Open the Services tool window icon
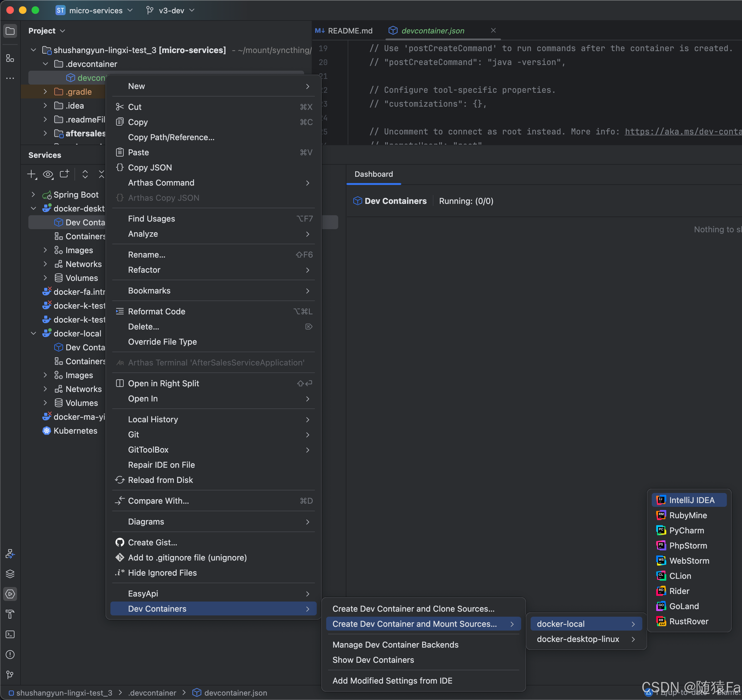The width and height of the screenshot is (742, 700). click(x=10, y=594)
